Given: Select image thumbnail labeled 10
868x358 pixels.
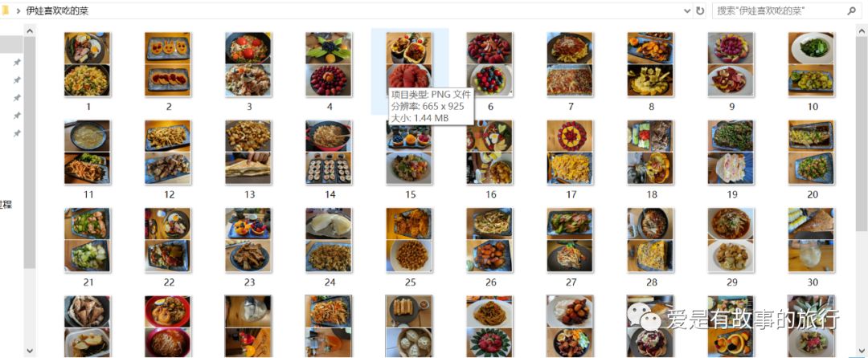Looking at the screenshot, I should (x=812, y=64).
